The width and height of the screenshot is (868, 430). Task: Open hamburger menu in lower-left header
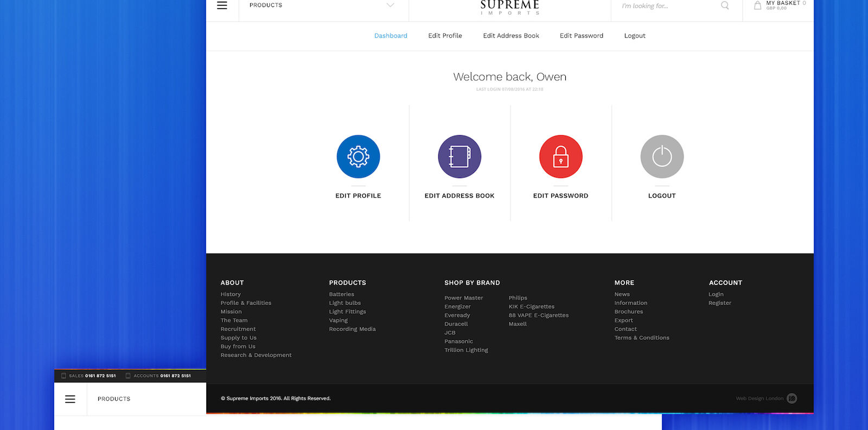(x=70, y=399)
